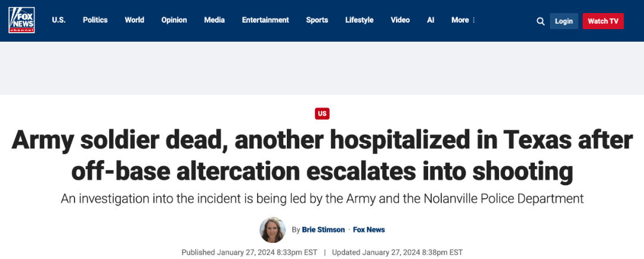This screenshot has width=644, height=259.
Task: Click the author's profile photo
Action: [x=273, y=230]
